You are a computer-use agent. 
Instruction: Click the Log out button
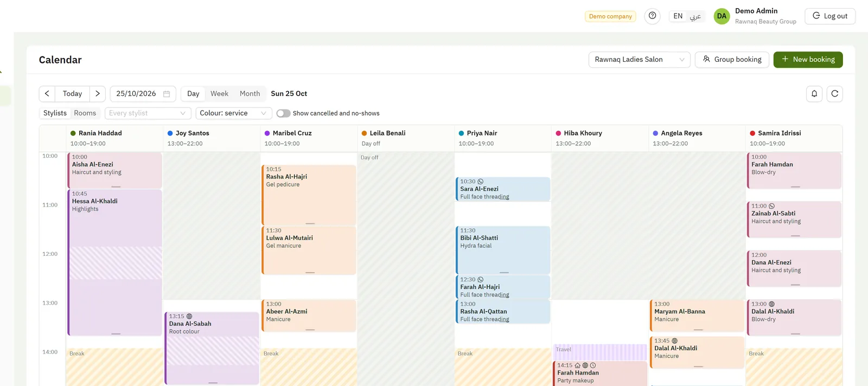coord(829,16)
